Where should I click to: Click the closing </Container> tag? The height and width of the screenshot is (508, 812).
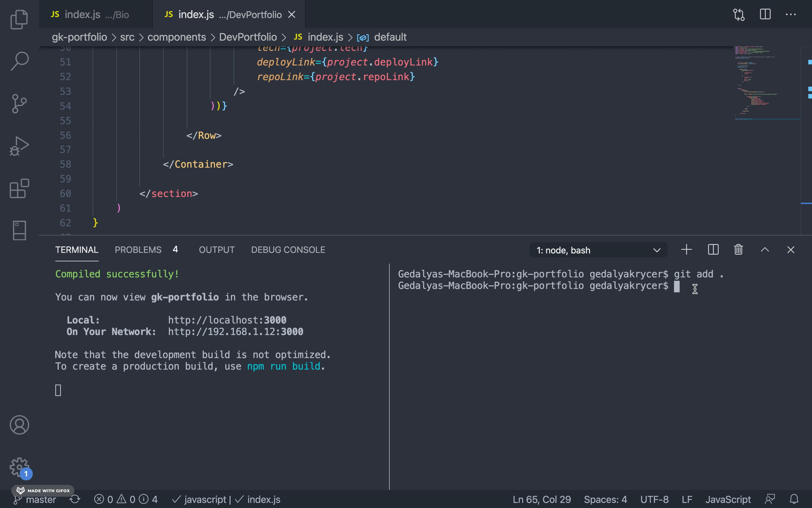click(198, 164)
